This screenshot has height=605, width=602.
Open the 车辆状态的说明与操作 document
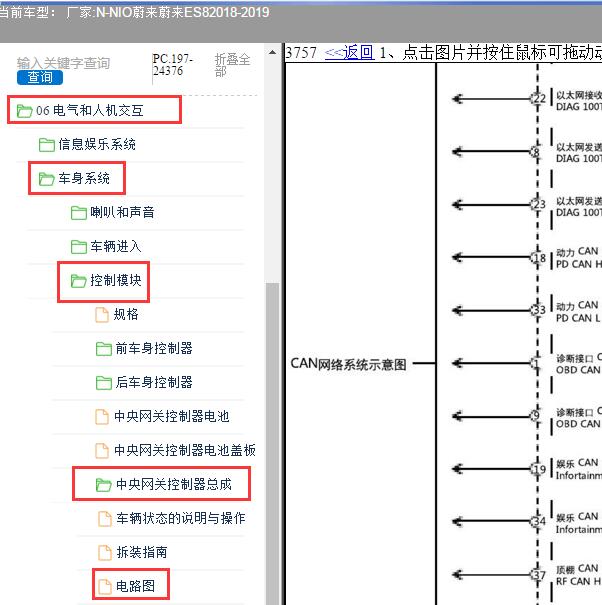point(181,518)
